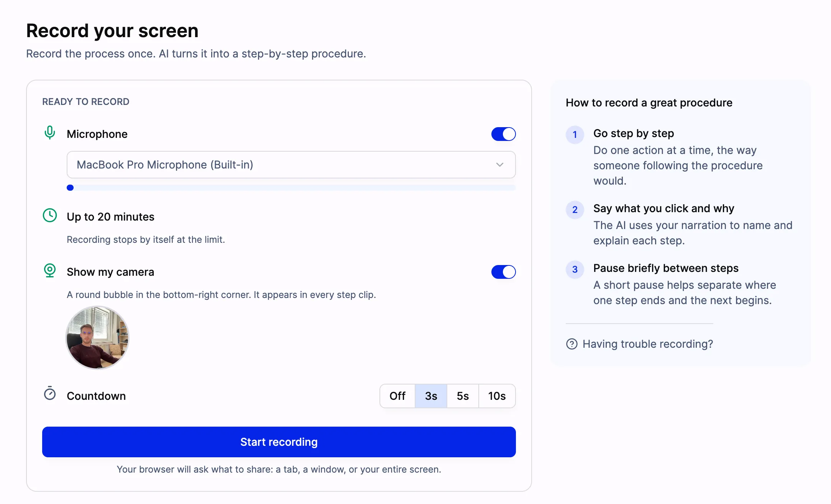Viewport: 831px width, 504px height.
Task: Click the clock icon beside Up to 20 minutes
Action: [50, 216]
